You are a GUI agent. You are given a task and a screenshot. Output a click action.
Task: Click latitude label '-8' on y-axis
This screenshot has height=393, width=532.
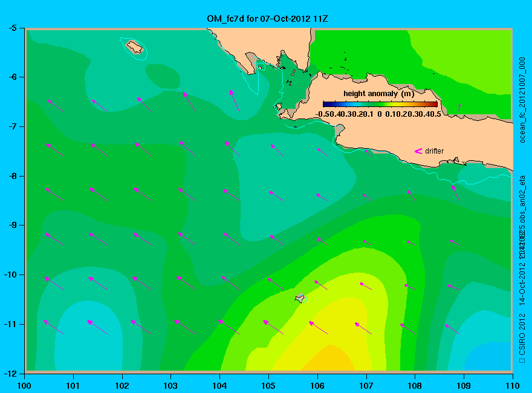pyautogui.click(x=12, y=176)
